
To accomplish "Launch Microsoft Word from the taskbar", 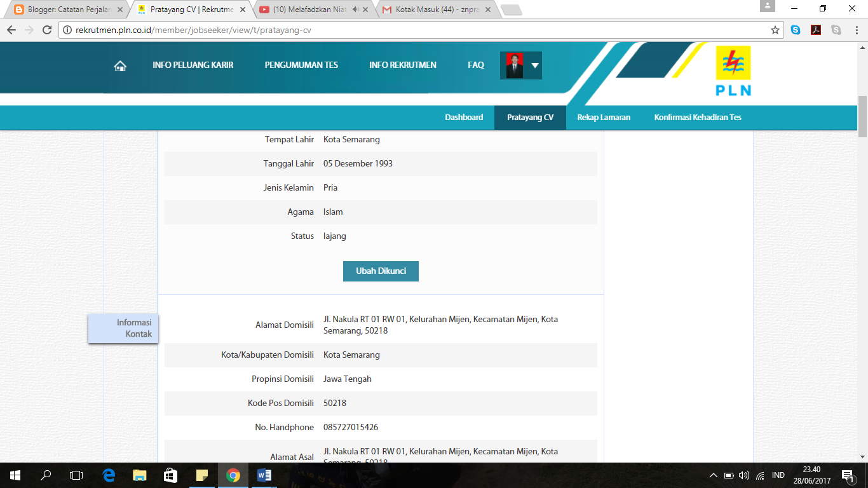I will [x=263, y=475].
